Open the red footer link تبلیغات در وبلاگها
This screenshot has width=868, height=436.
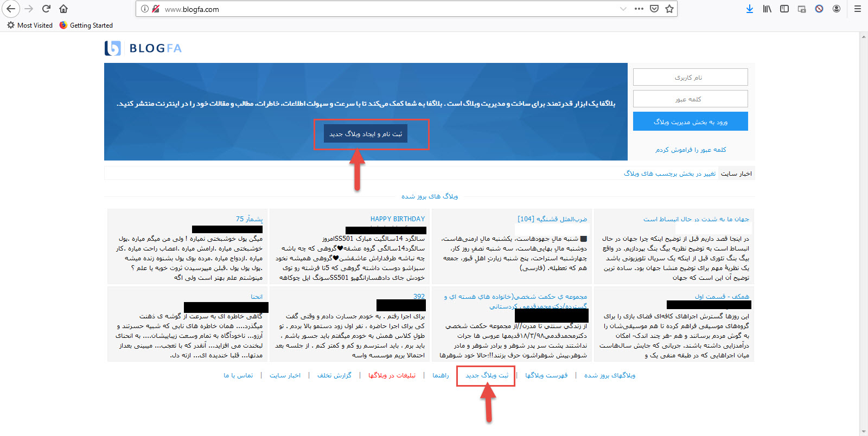point(392,375)
